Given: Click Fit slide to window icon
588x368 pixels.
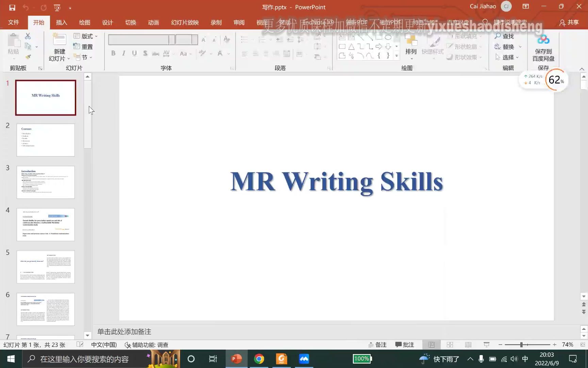Looking at the screenshot, I should click(583, 345).
